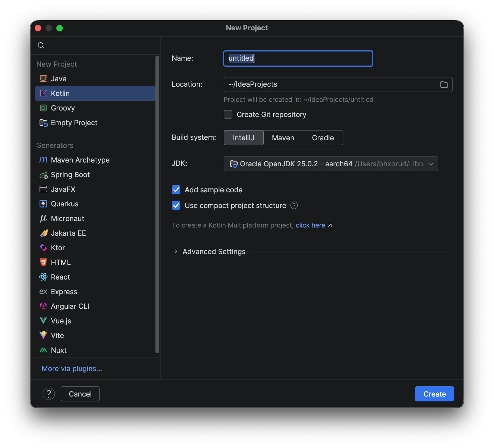The image size is (494, 448).
Task: Open the Quarkus generator
Action: [64, 204]
